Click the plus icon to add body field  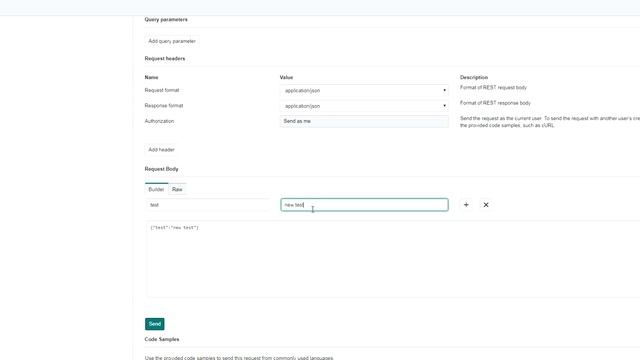(466, 205)
